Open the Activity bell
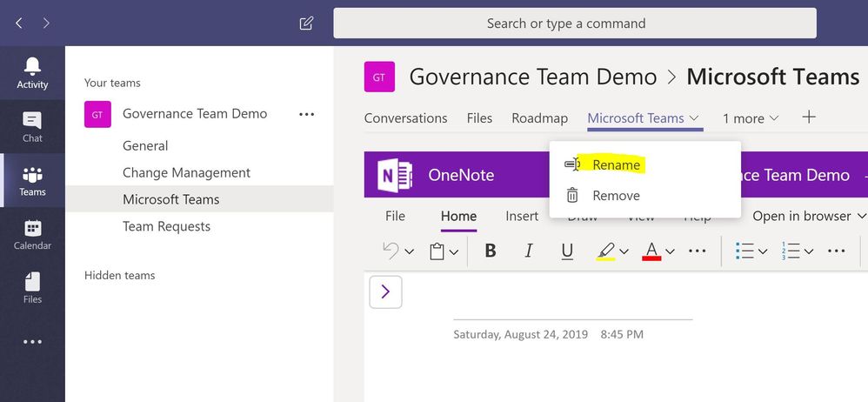868x402 pixels. 32,73
